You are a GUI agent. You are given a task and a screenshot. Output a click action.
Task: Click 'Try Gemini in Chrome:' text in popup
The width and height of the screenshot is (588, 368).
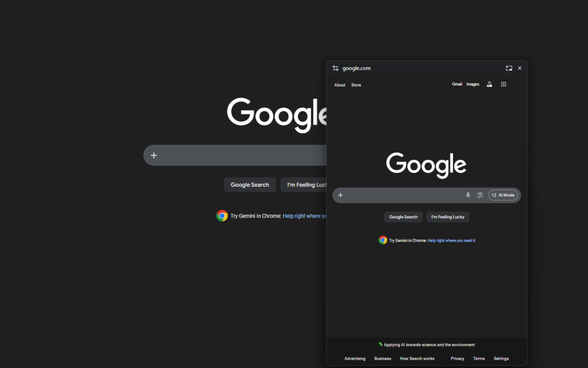tap(408, 241)
